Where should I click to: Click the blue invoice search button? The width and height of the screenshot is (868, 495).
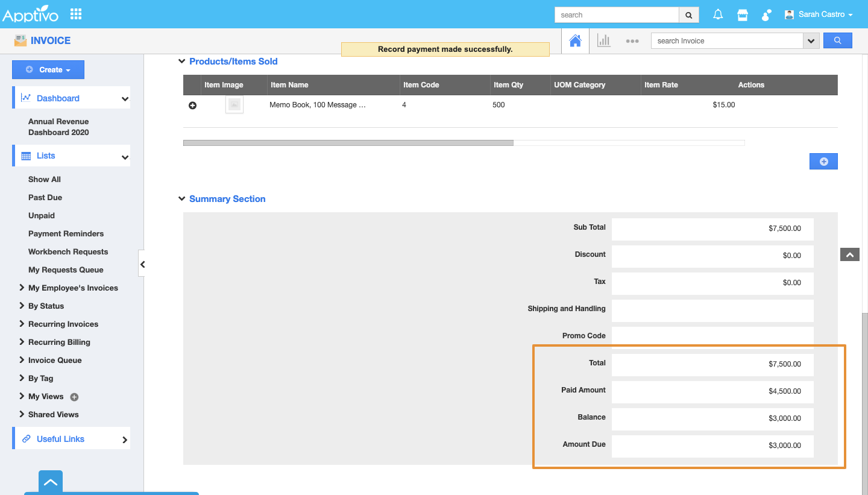837,41
